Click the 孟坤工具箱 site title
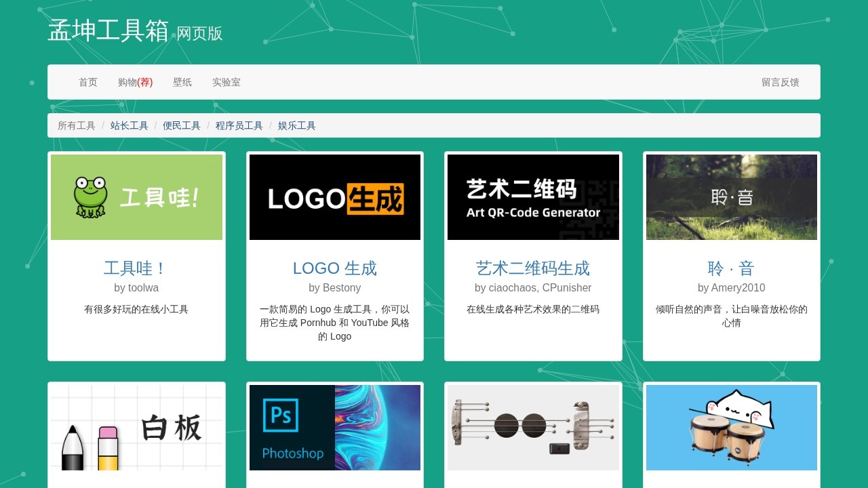 pyautogui.click(x=108, y=31)
